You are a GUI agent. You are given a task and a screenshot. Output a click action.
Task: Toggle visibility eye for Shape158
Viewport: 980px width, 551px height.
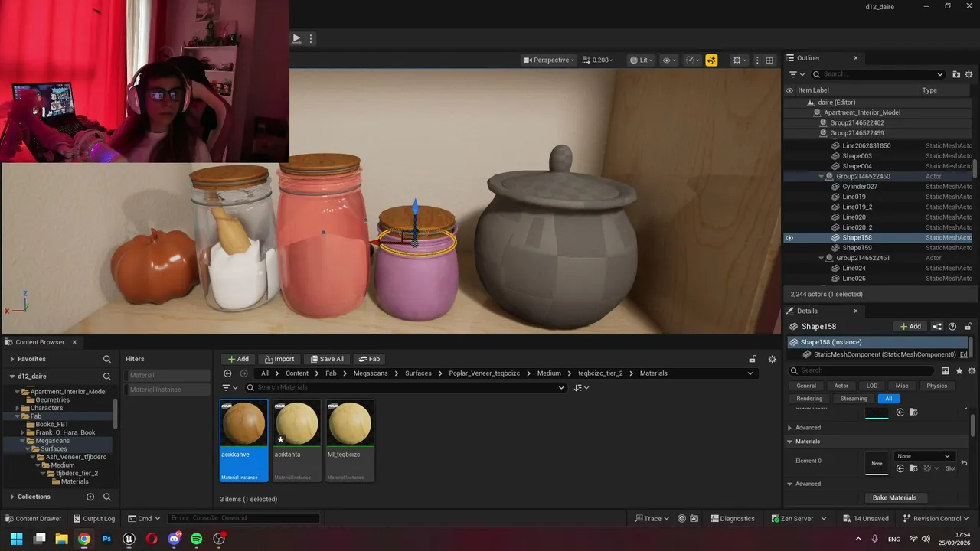tap(789, 237)
